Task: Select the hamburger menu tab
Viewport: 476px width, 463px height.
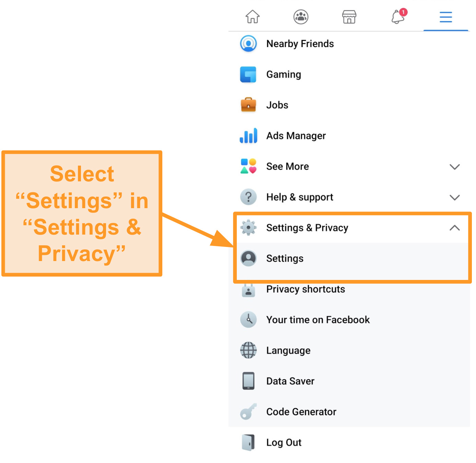Action: coord(445,17)
